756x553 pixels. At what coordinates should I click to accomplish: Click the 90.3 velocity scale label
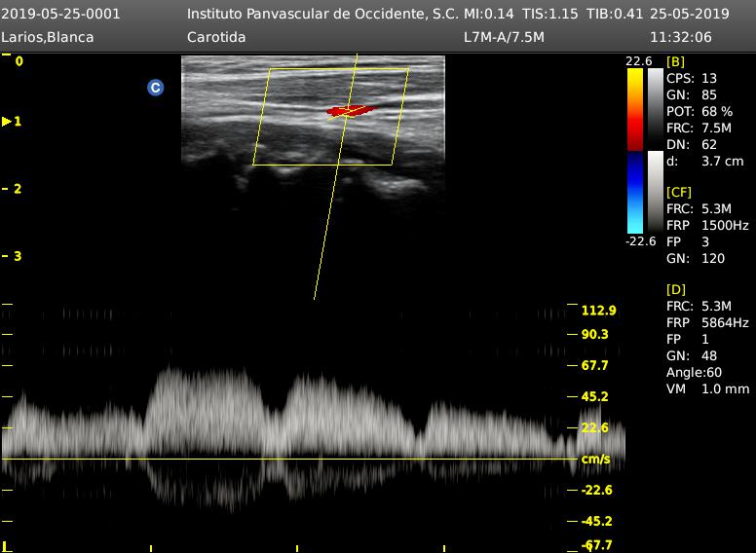pyautogui.click(x=595, y=334)
